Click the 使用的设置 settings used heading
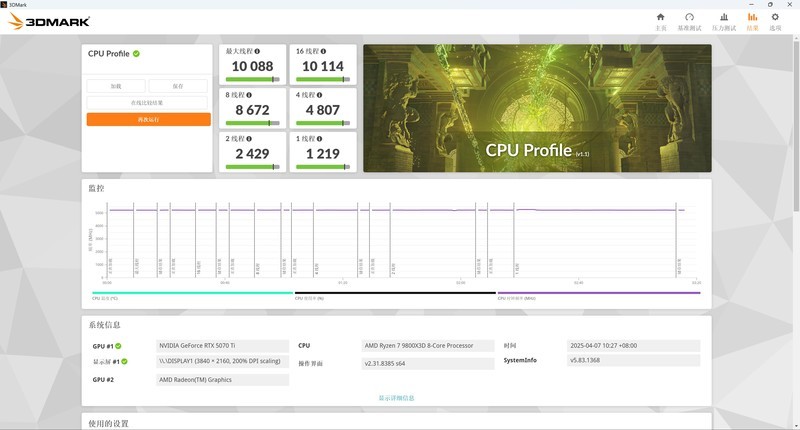The height and width of the screenshot is (430, 800). [x=109, y=423]
